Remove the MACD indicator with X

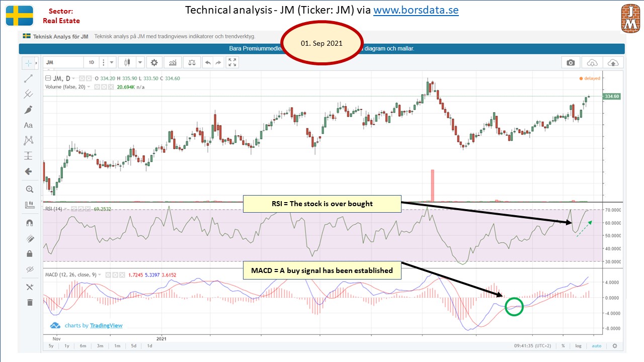[122, 275]
